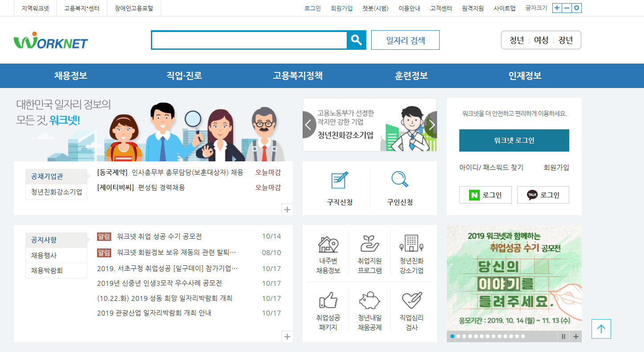Open the 훈련정보 main menu
The height and width of the screenshot is (352, 644).
point(411,76)
